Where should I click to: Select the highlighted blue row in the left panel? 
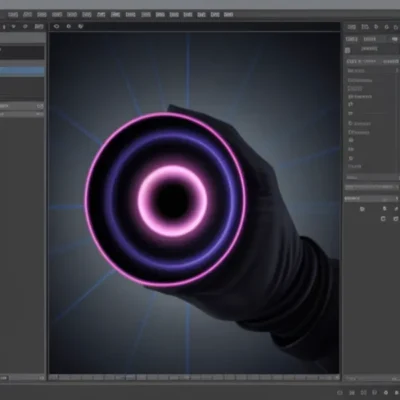click(22, 71)
